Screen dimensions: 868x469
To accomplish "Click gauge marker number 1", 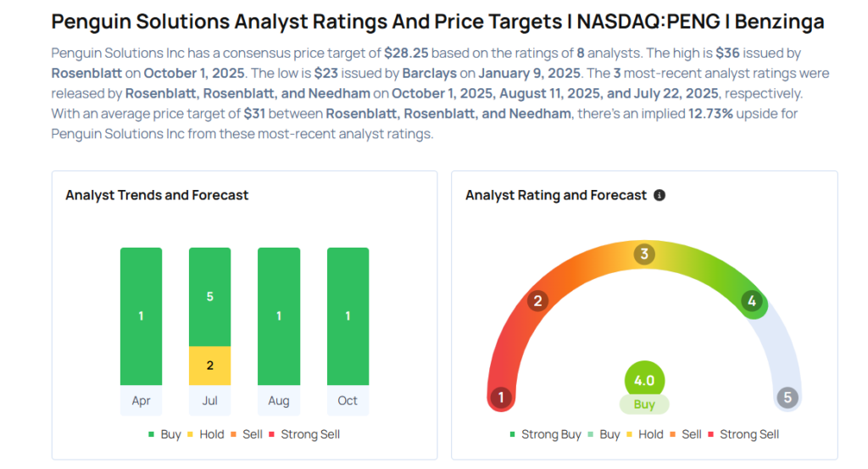I will point(501,398).
